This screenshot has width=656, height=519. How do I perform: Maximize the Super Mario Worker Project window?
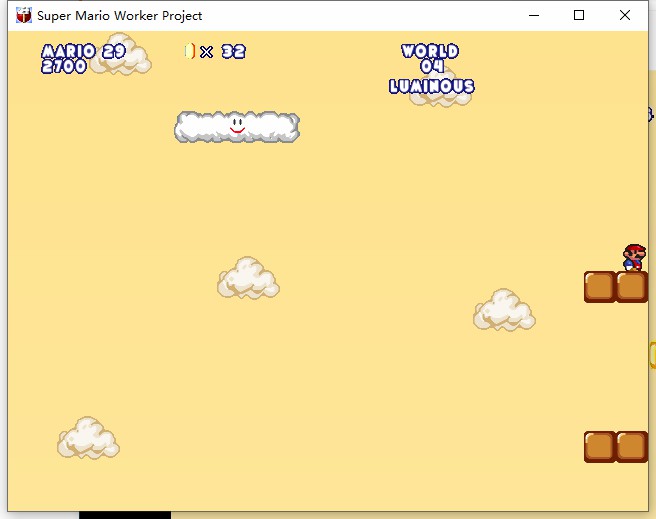579,15
